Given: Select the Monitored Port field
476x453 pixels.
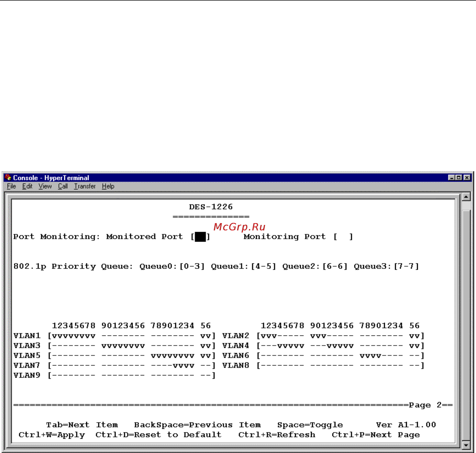Looking at the screenshot, I should [200, 237].
